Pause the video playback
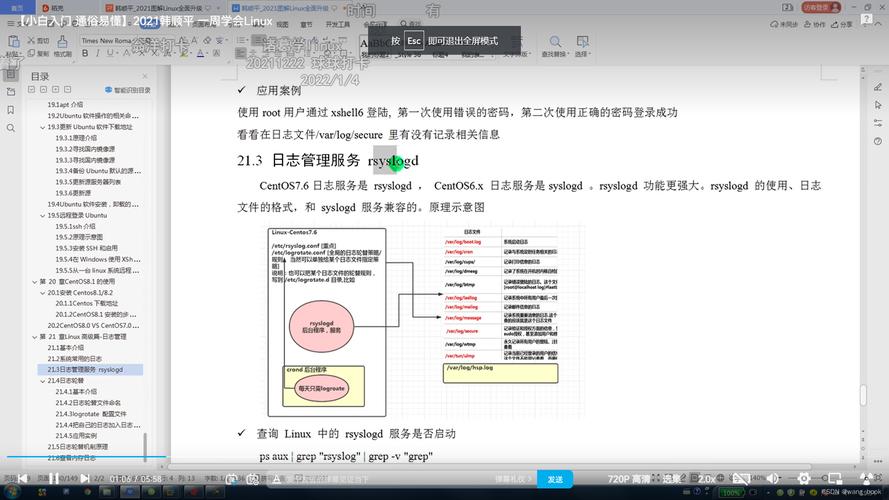Screen dimensions: 889x500 53,478
